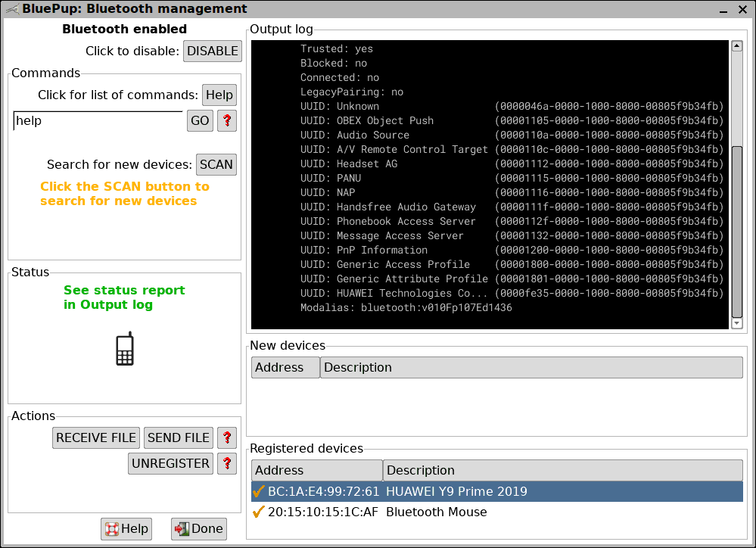Click checkmark beside Bluetooth Mouse device
The width and height of the screenshot is (756, 548).
pyautogui.click(x=259, y=512)
